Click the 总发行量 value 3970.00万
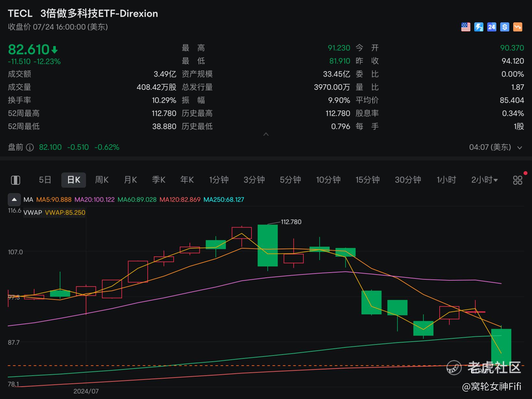The height and width of the screenshot is (399, 532). tap(332, 87)
